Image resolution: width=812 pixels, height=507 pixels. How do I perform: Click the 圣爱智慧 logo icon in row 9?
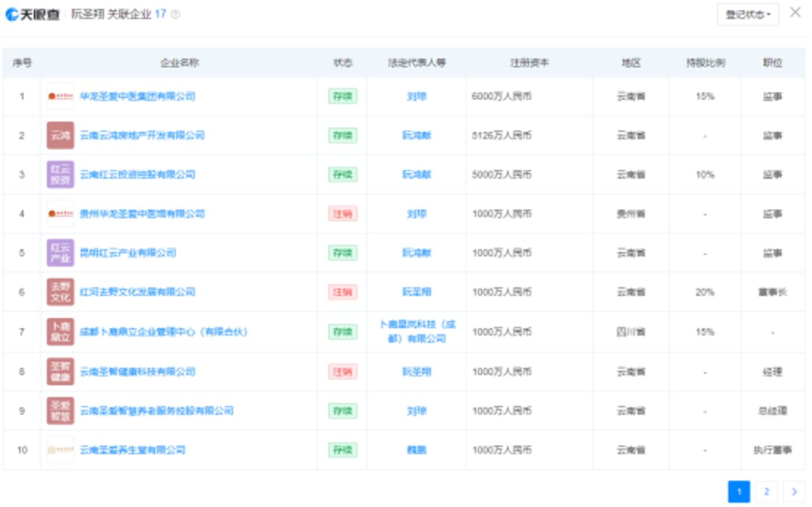point(60,411)
